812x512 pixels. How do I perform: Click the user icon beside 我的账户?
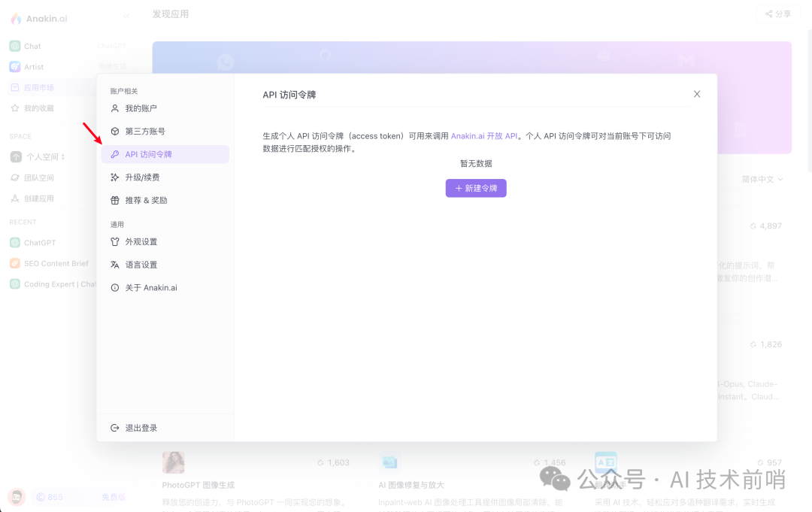coord(115,108)
